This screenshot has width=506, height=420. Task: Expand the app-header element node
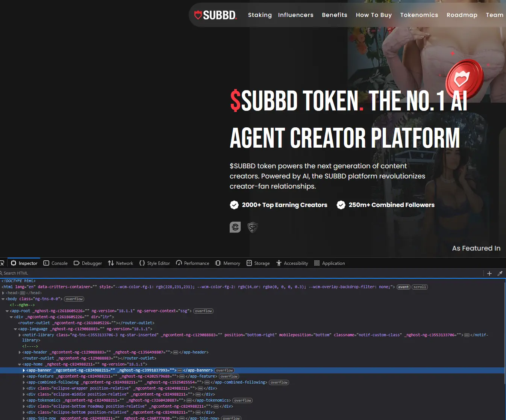(20, 352)
